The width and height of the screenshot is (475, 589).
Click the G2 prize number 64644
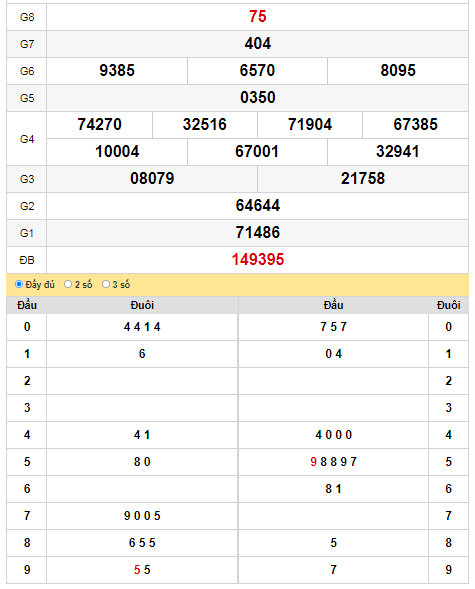pos(258,206)
